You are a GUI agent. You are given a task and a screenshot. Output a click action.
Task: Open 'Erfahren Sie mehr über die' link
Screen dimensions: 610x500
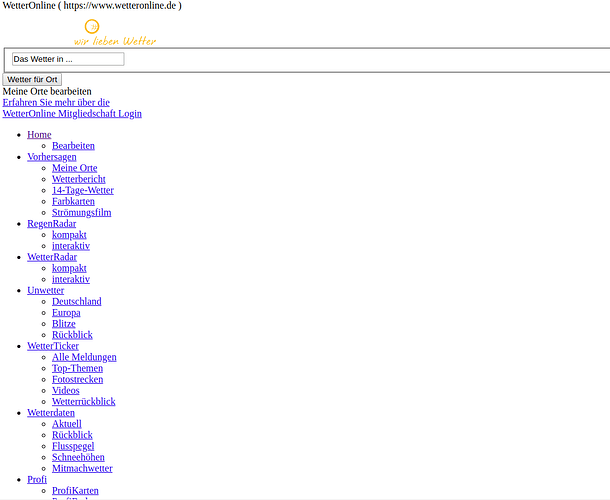[56, 102]
